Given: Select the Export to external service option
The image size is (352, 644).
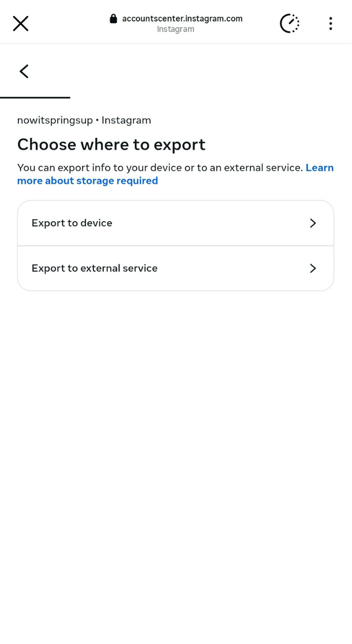Looking at the screenshot, I should (95, 268).
